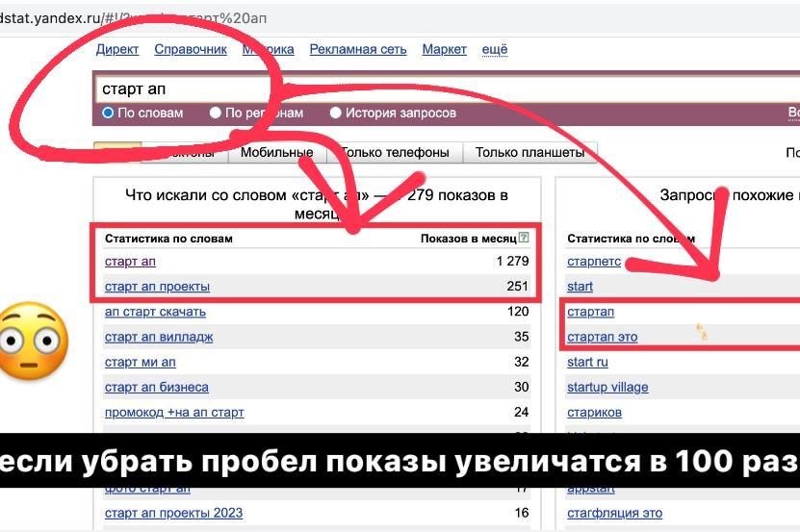
Task: Click the 35 impressions value
Action: [x=522, y=337]
